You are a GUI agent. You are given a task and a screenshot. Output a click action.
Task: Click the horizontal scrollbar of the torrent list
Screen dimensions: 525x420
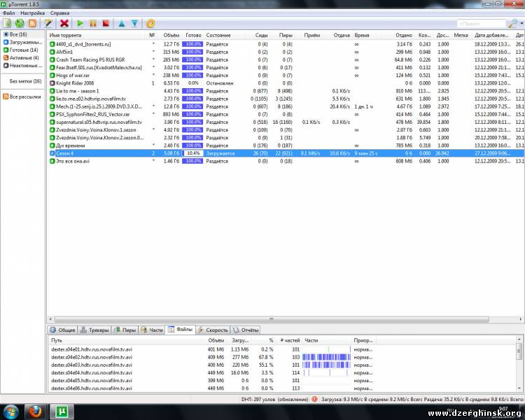[271, 319]
